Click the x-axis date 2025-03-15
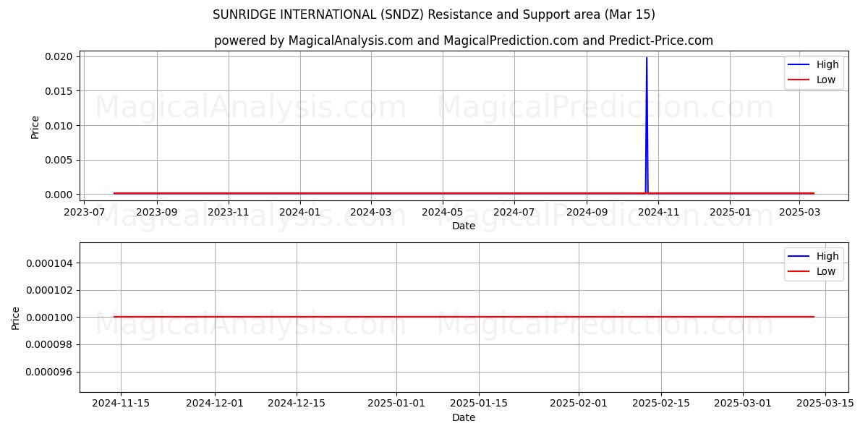This screenshot has width=868, height=434. coord(825,404)
